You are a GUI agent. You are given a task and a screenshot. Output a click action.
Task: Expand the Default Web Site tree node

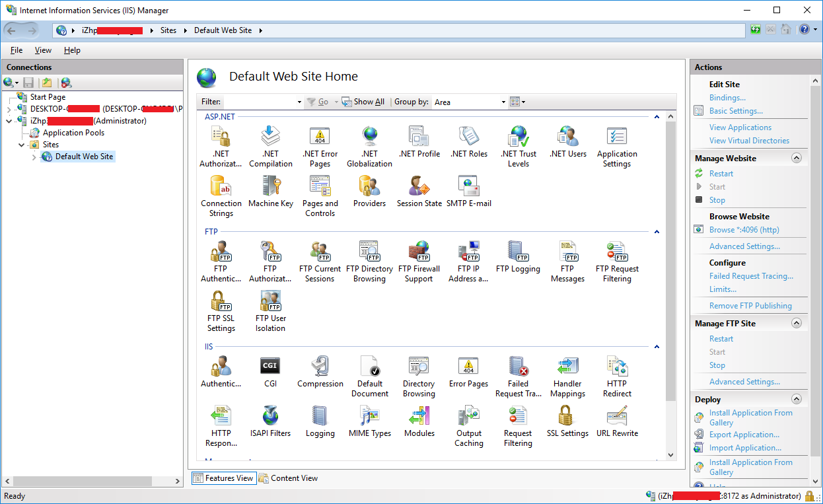pyautogui.click(x=34, y=157)
